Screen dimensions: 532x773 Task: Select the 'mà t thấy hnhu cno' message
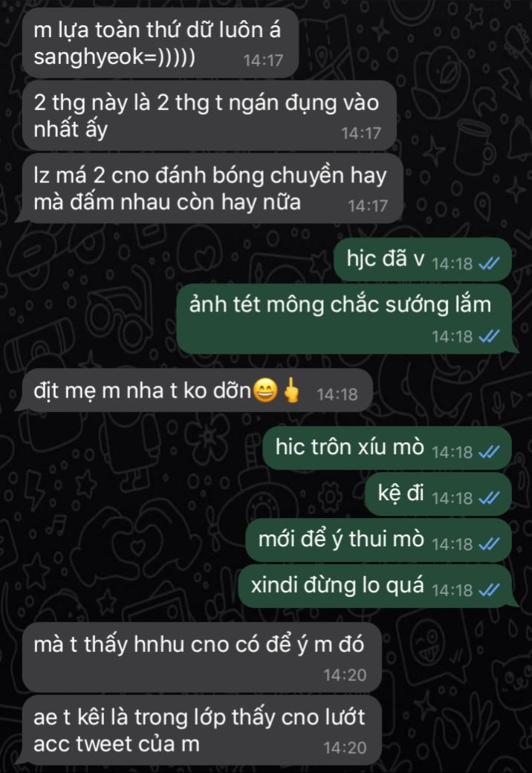click(202, 657)
